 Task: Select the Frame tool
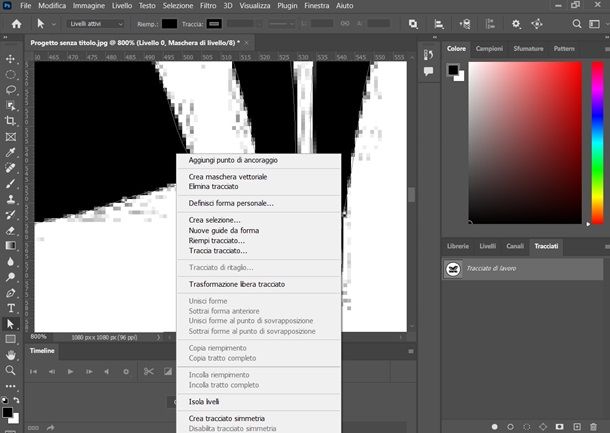tap(11, 137)
